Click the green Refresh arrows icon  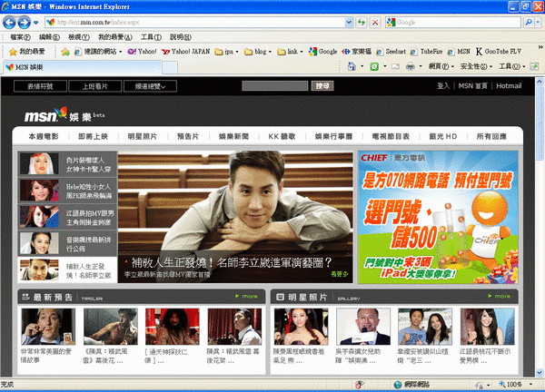(362, 22)
